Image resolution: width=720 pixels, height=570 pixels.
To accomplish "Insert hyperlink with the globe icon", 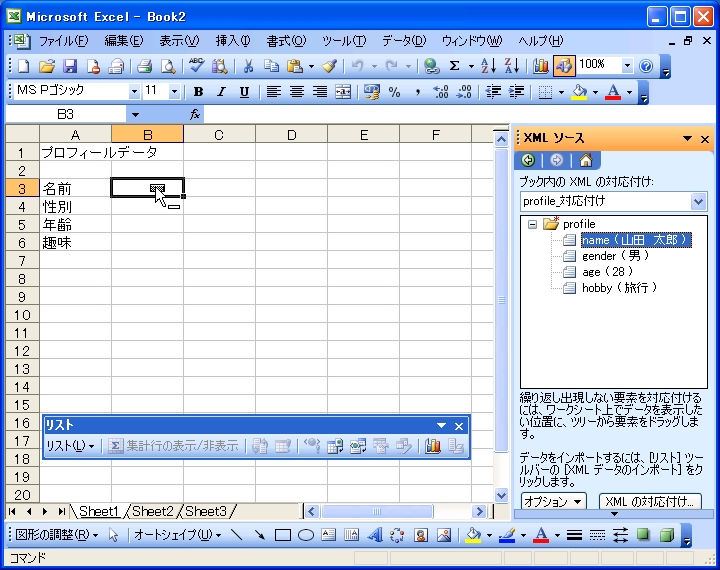I will 431,67.
